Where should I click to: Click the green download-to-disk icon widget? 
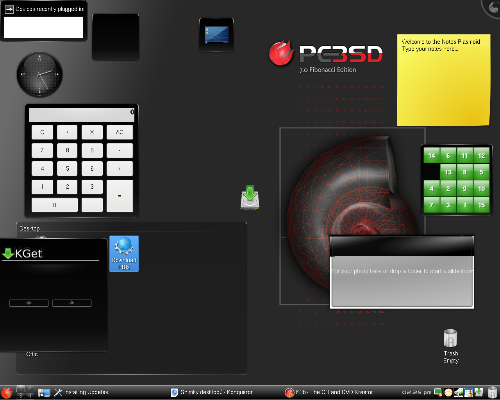click(x=250, y=197)
